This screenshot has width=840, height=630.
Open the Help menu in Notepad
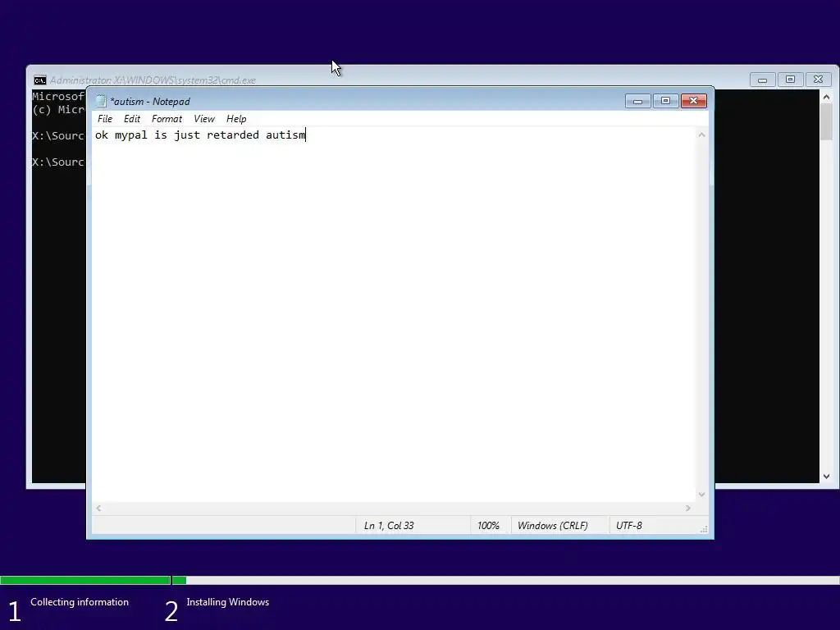coord(236,119)
